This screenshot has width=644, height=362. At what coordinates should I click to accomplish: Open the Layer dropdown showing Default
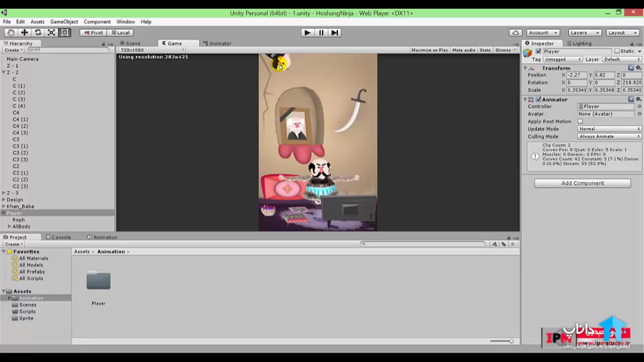[622, 59]
